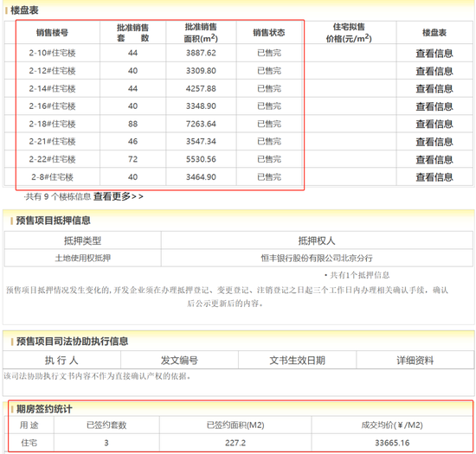Open 查看信息 for 2-12#住宅楼
The width and height of the screenshot is (476, 454).
434,71
